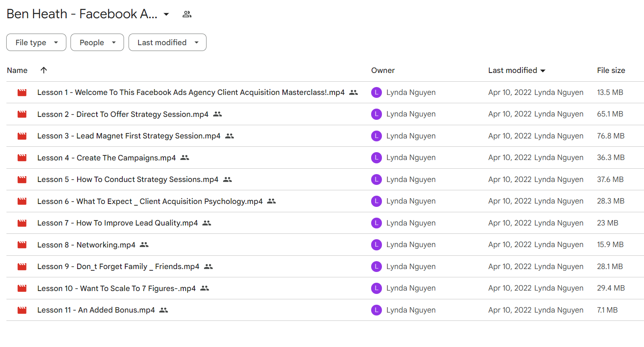
Task: Open the File type filter dropdown
Action: pos(36,42)
